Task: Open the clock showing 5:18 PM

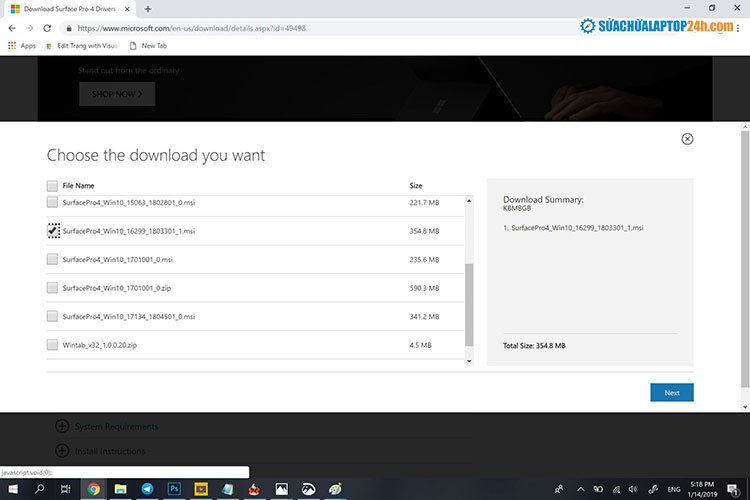Action: [702, 489]
